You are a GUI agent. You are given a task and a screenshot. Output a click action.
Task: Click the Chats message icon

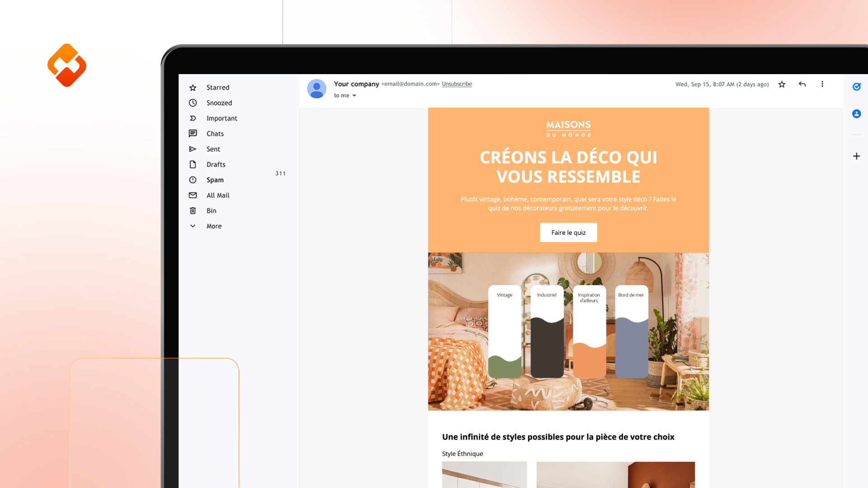pyautogui.click(x=193, y=133)
